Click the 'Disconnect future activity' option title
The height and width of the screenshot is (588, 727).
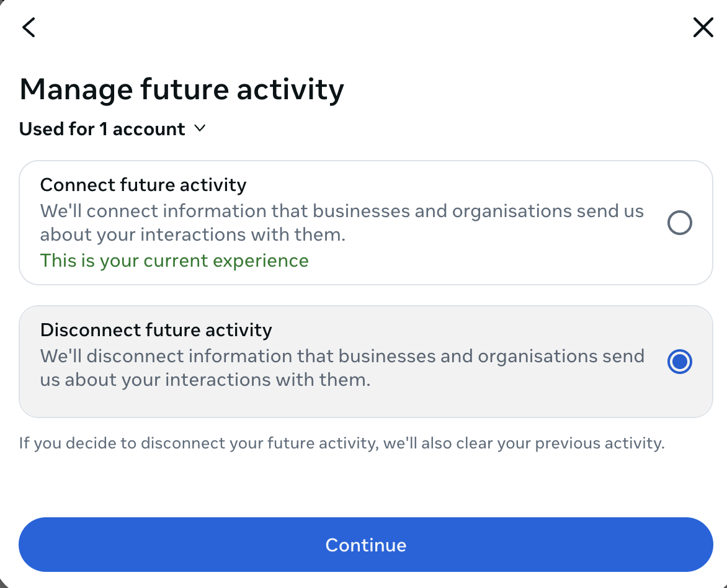(156, 330)
